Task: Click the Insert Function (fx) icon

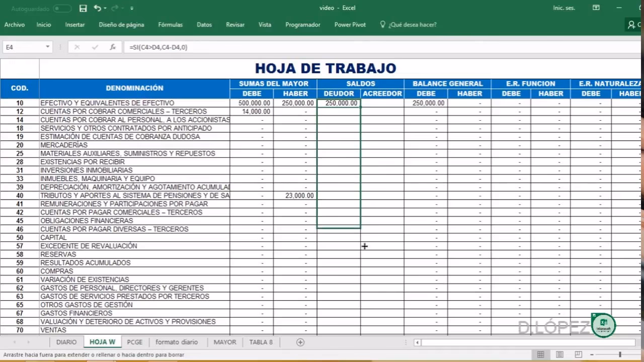Action: 113,47
